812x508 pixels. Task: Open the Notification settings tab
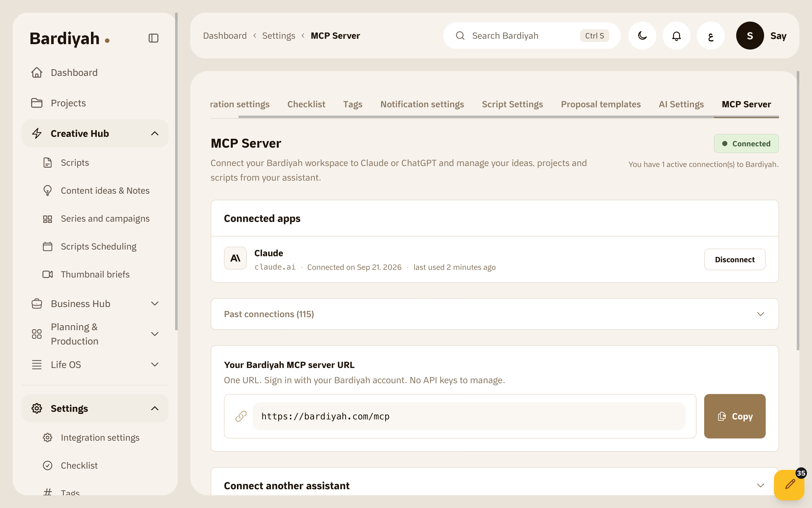point(422,104)
